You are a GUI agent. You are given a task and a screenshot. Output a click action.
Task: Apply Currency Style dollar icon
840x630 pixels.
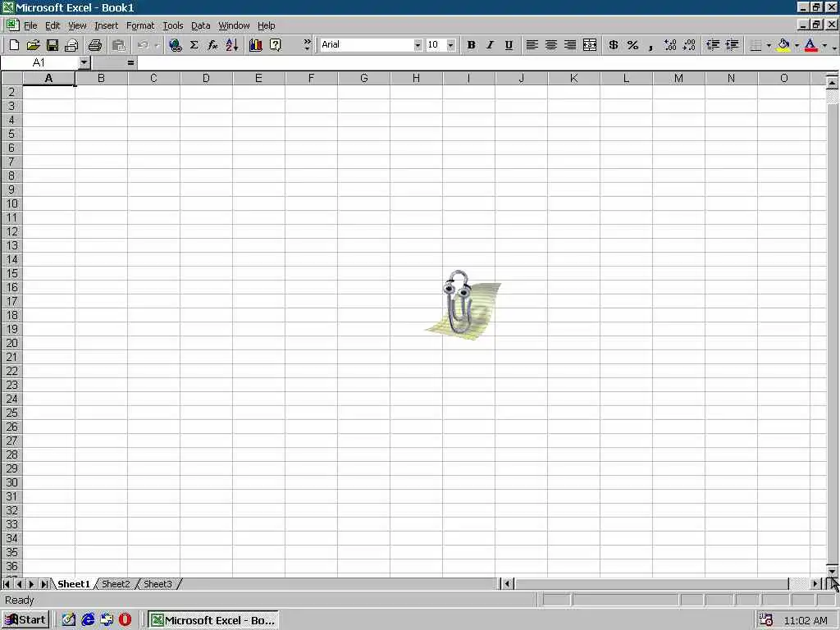614,45
